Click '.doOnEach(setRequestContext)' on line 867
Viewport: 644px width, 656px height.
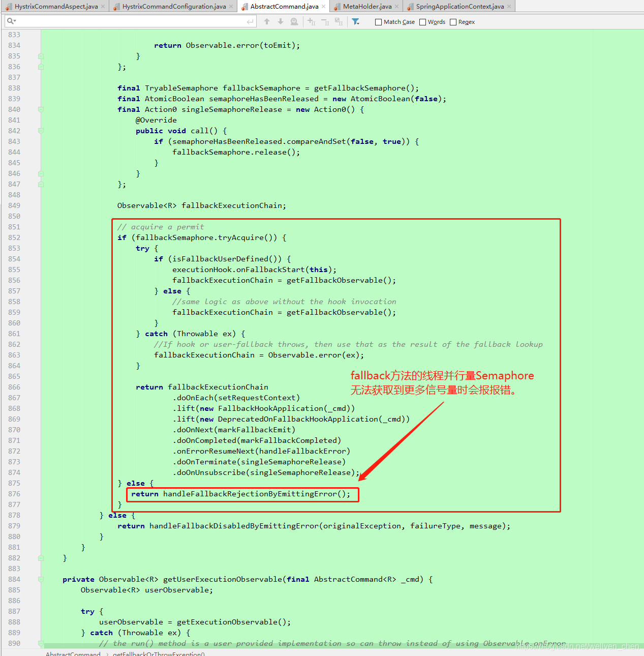point(236,398)
